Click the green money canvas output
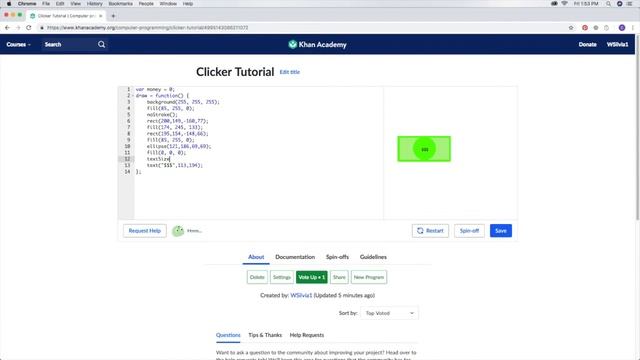Image resolution: width=640 pixels, height=360 pixels. pos(424,149)
